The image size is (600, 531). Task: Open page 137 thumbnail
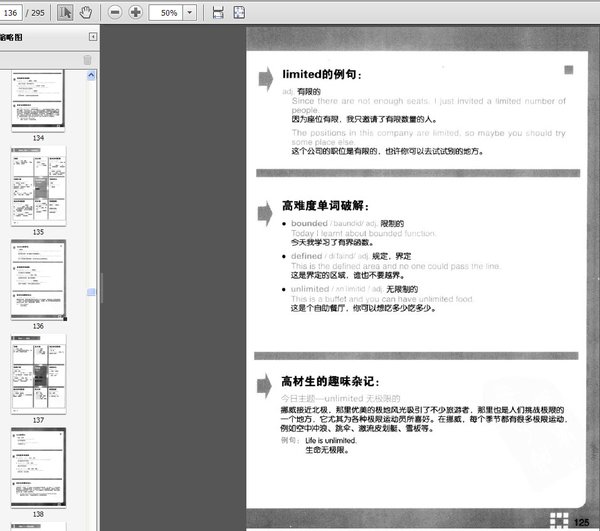[38, 374]
